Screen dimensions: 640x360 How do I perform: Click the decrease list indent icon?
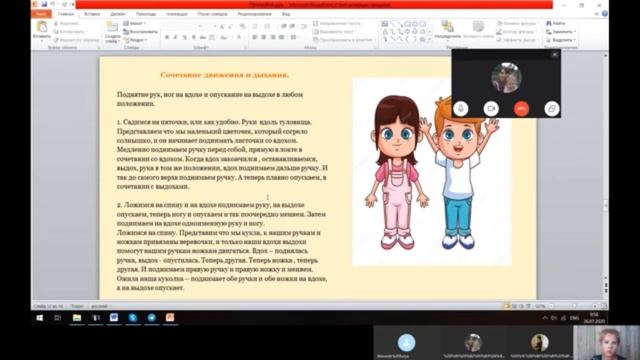click(284, 27)
